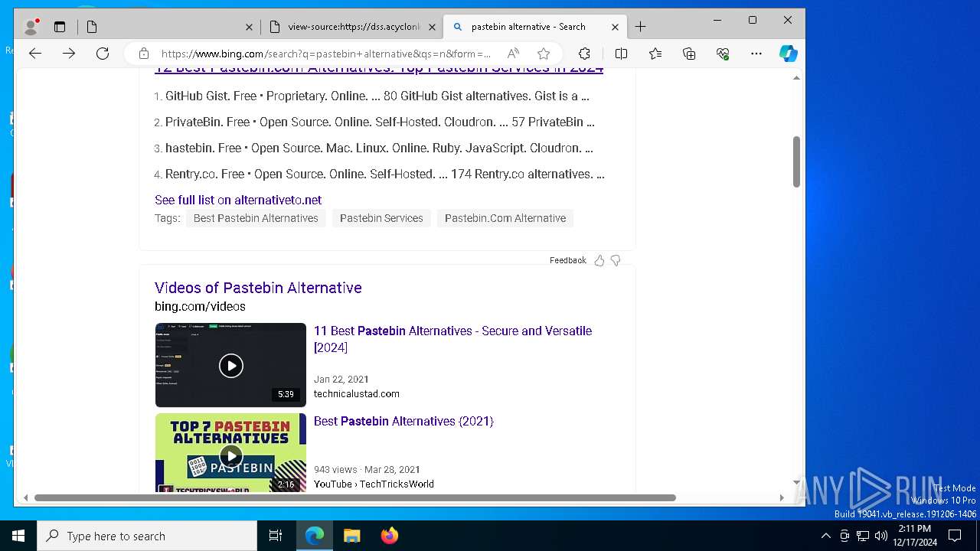Viewport: 980px width, 551px height.
Task: Open Best Pastebin Alternatives {2021} video link
Action: pos(403,421)
